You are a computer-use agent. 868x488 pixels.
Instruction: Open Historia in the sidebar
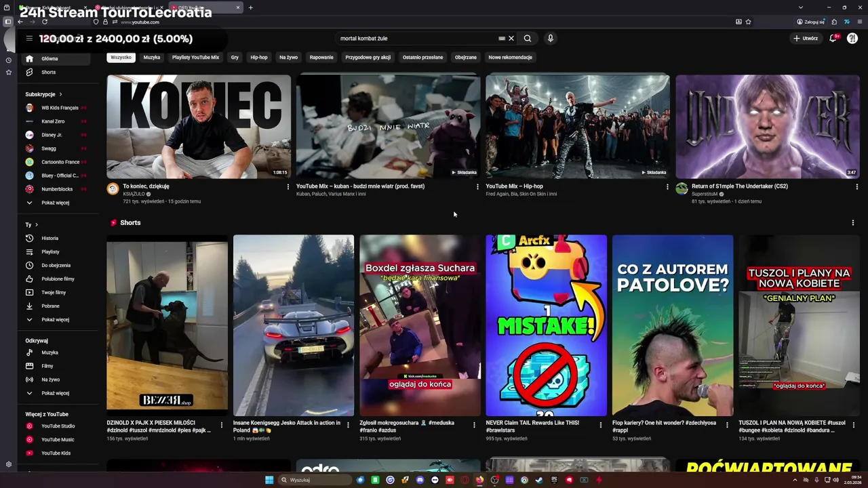coord(54,239)
